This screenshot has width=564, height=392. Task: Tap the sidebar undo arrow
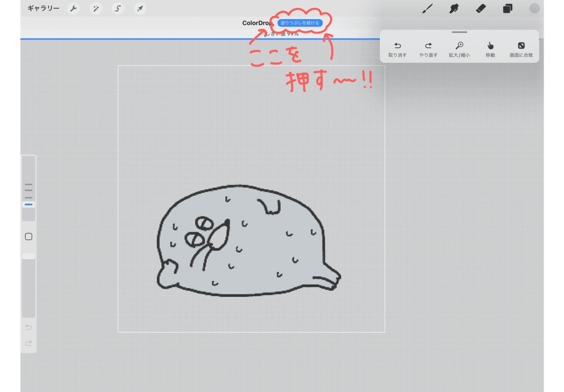29,327
